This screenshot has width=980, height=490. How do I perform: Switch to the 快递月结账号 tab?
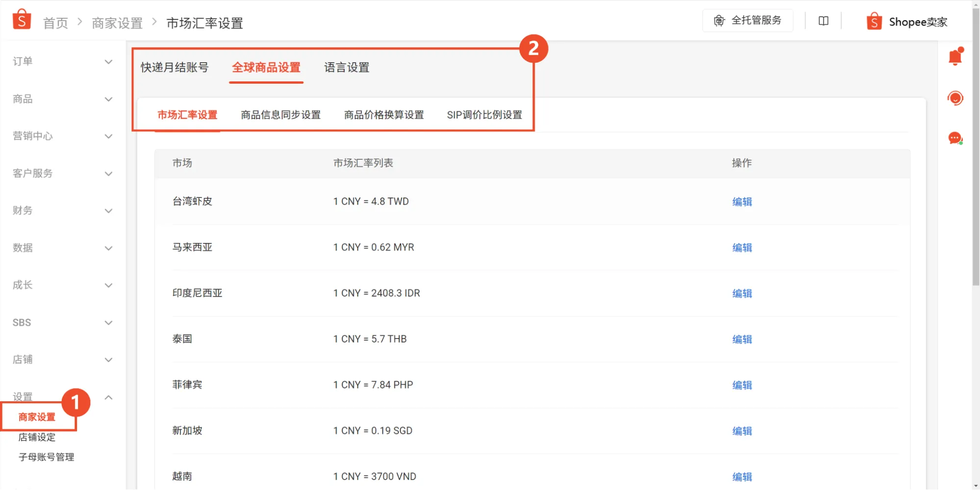(x=175, y=68)
